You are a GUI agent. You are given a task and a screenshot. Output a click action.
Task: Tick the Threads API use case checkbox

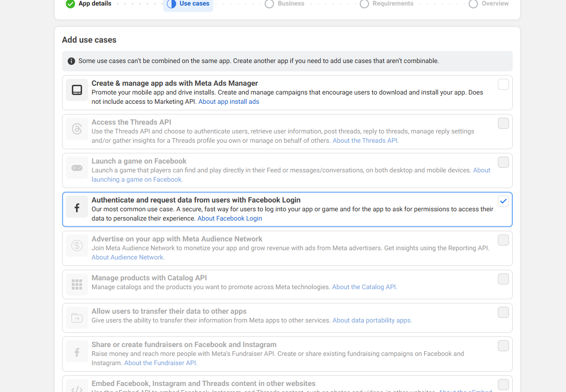coord(503,123)
